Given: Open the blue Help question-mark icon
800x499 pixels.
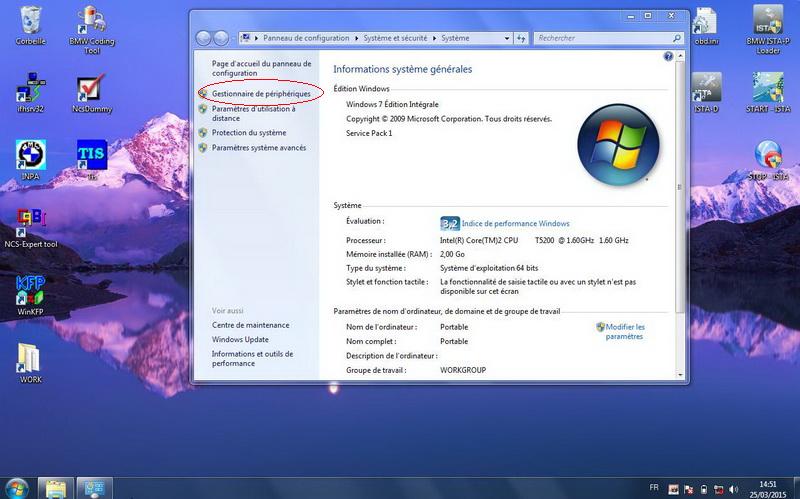Looking at the screenshot, I should [x=668, y=56].
